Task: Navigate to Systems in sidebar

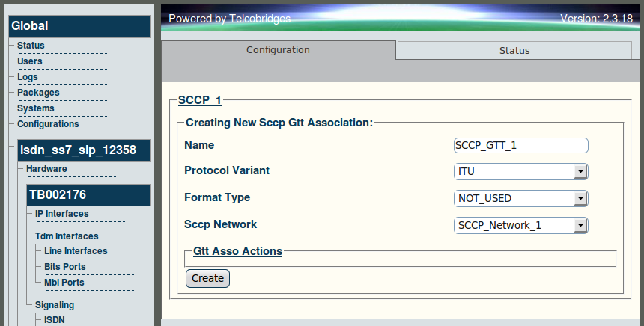Action: coord(36,108)
